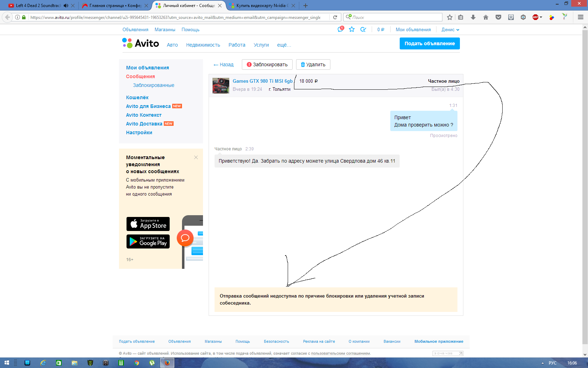
Task: Open Games GTX 980 Ti MSI 6gb listing
Action: click(x=262, y=81)
